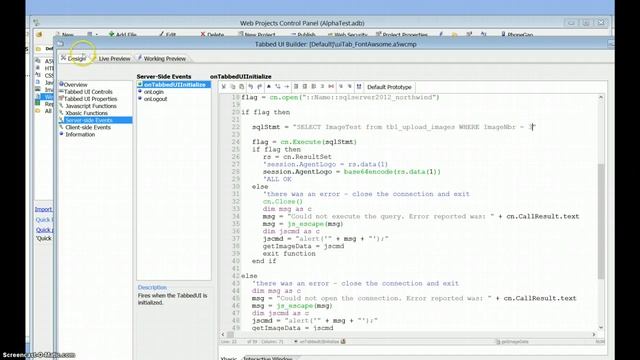This screenshot has height=360, width=640.
Task: Select the Server-side Events entry
Action: pos(96,120)
